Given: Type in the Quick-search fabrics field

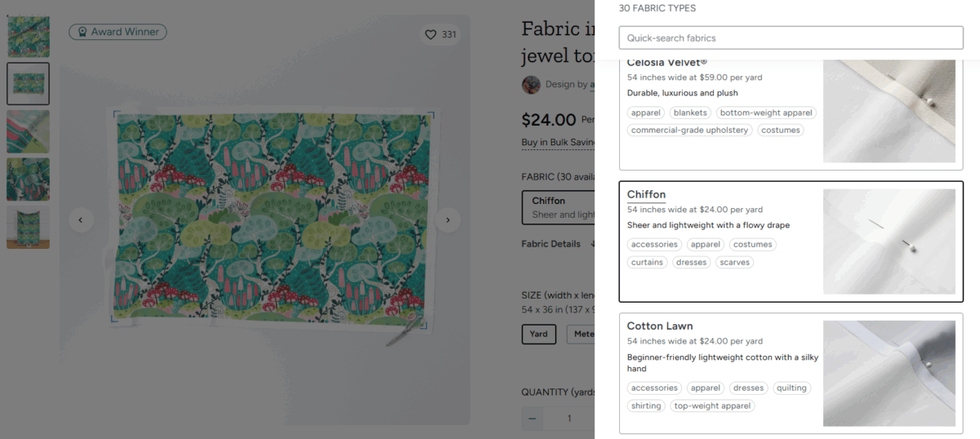Looking at the screenshot, I should 791,38.
